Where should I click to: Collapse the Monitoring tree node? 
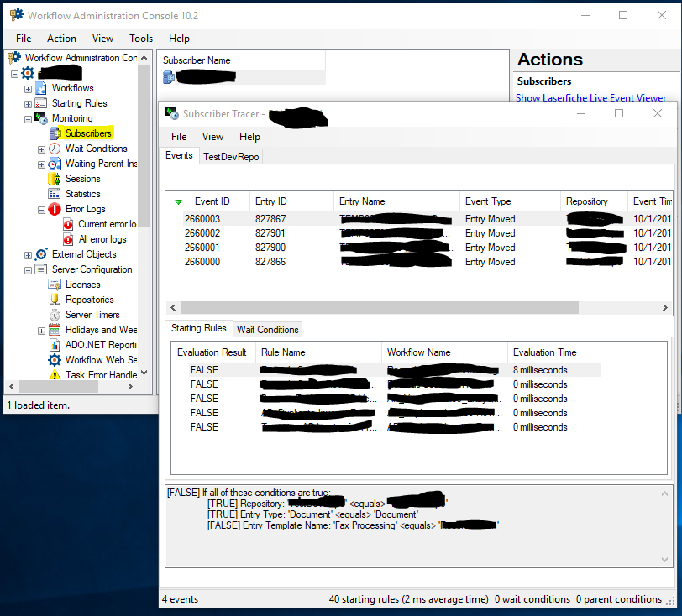[x=28, y=119]
